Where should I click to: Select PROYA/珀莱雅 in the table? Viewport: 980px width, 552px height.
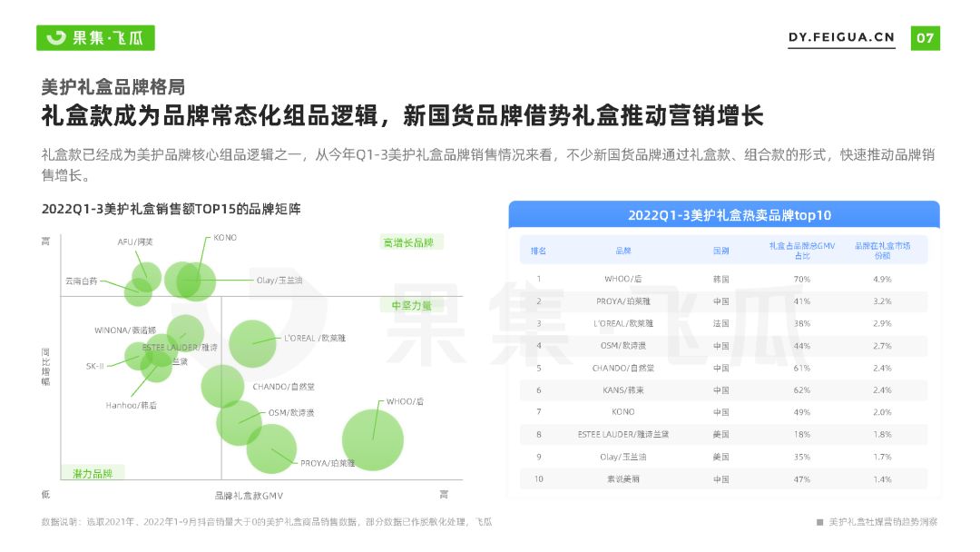623,301
